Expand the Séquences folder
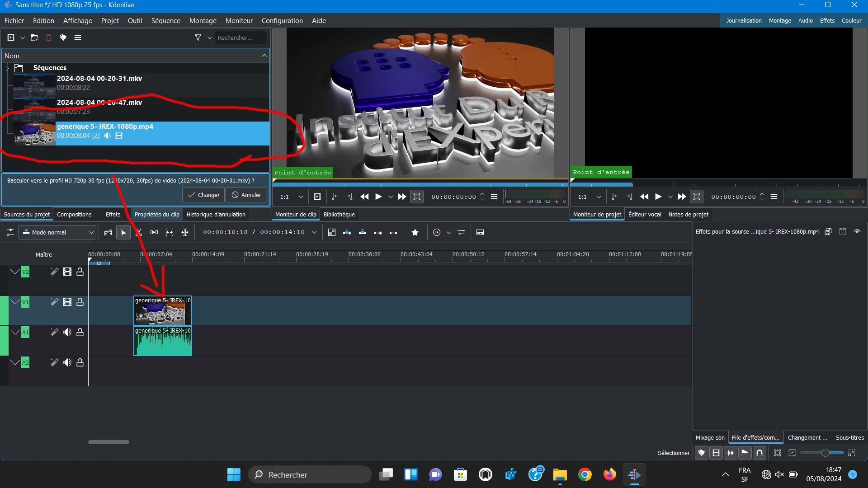Viewport: 868px width, 488px height. point(7,68)
